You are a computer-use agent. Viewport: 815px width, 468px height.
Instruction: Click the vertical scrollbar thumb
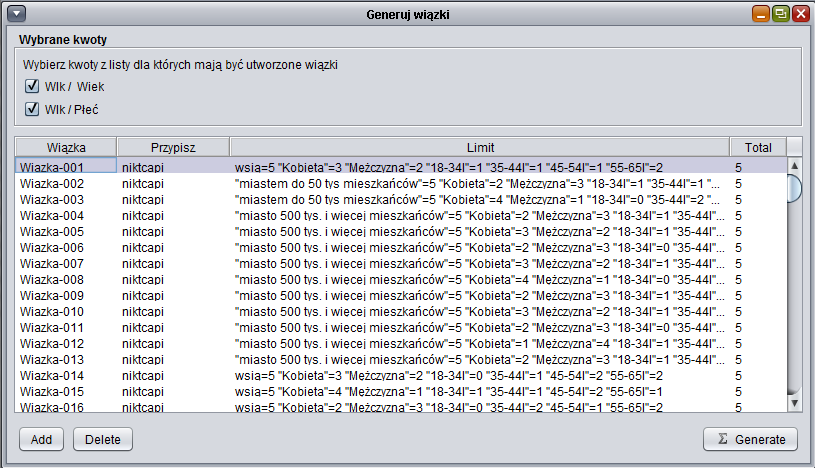click(795, 187)
